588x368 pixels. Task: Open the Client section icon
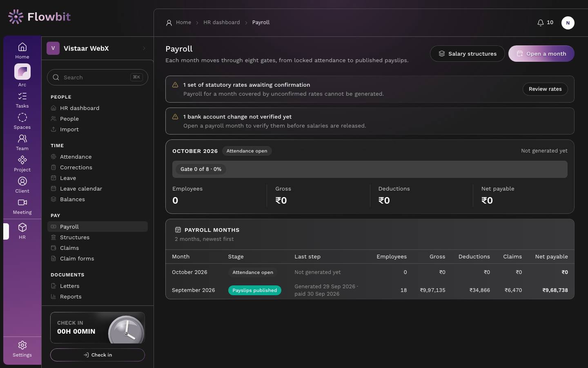click(x=22, y=185)
